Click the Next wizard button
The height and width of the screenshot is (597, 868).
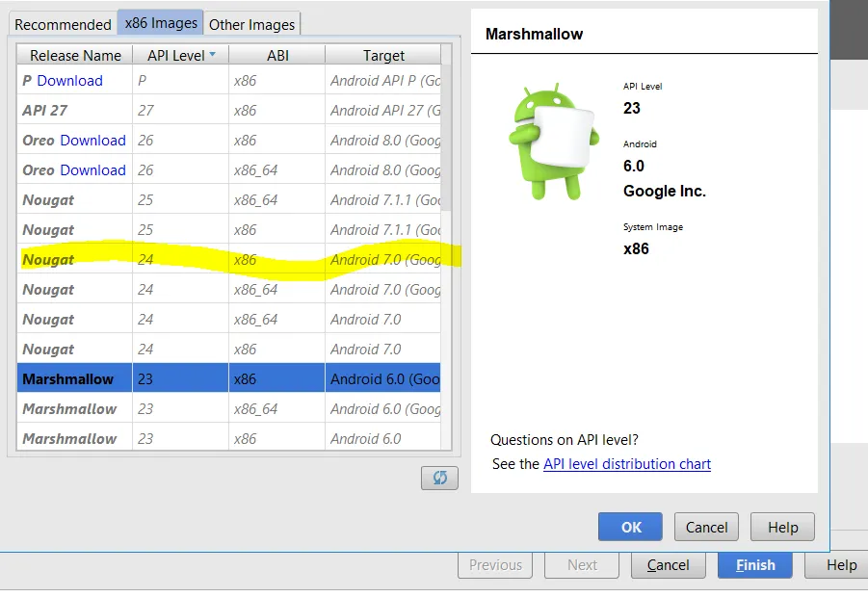pos(582,565)
